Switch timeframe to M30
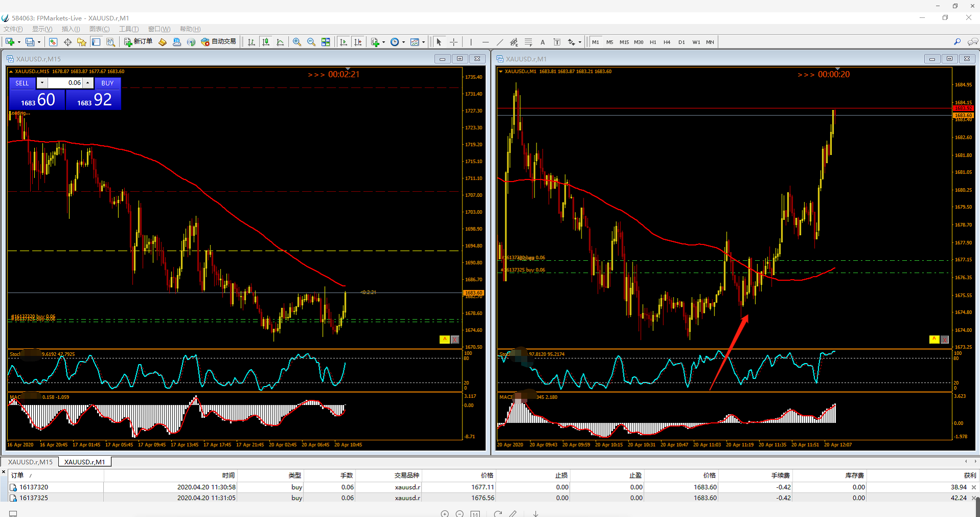Screen dimensions: 980x517 639,42
